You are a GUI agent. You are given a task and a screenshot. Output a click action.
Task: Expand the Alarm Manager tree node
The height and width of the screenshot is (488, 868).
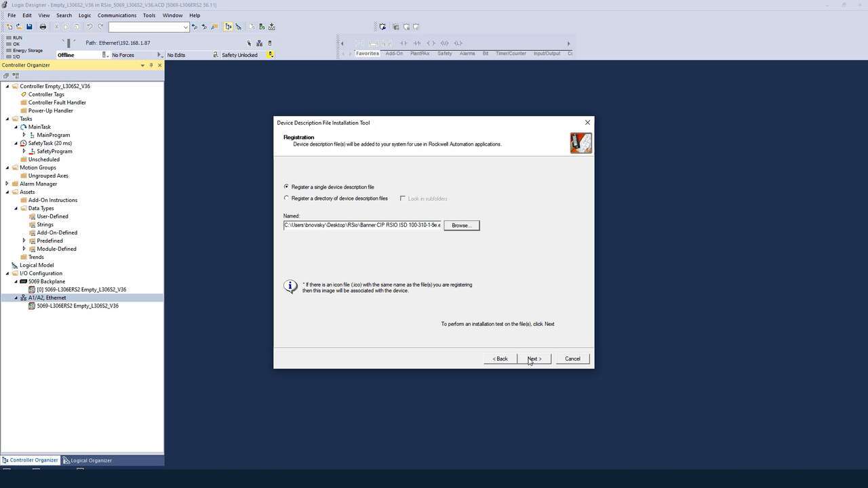point(6,184)
